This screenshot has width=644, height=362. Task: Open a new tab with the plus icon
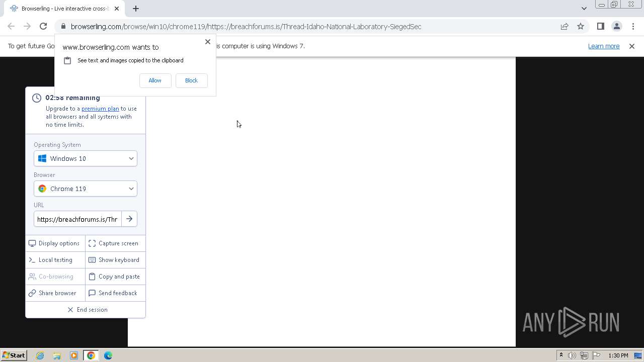(x=136, y=9)
